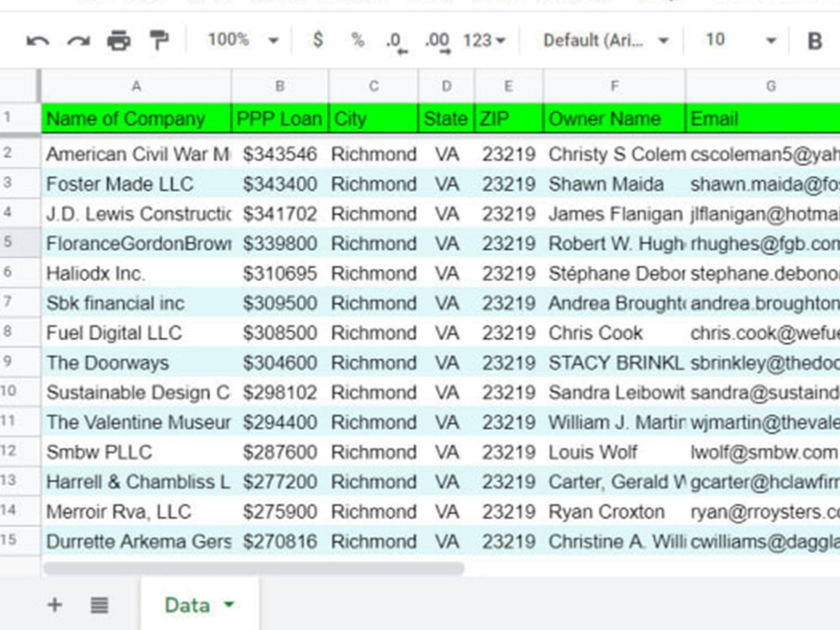Select cell 'J.D. Lewis Constructic'
This screenshot has width=840, height=630.
coord(137,214)
